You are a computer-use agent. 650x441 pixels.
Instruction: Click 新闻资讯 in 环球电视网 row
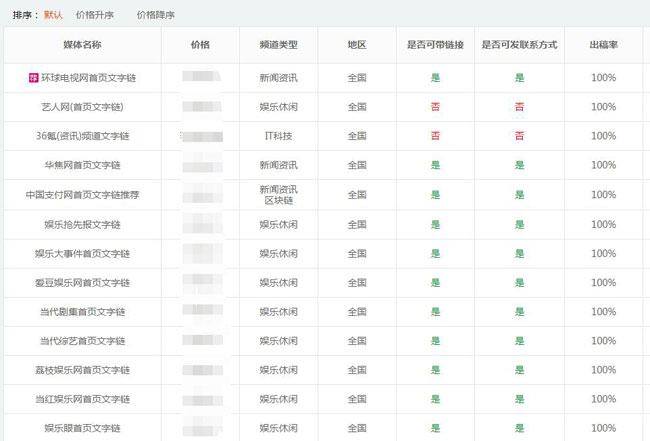pos(279,78)
